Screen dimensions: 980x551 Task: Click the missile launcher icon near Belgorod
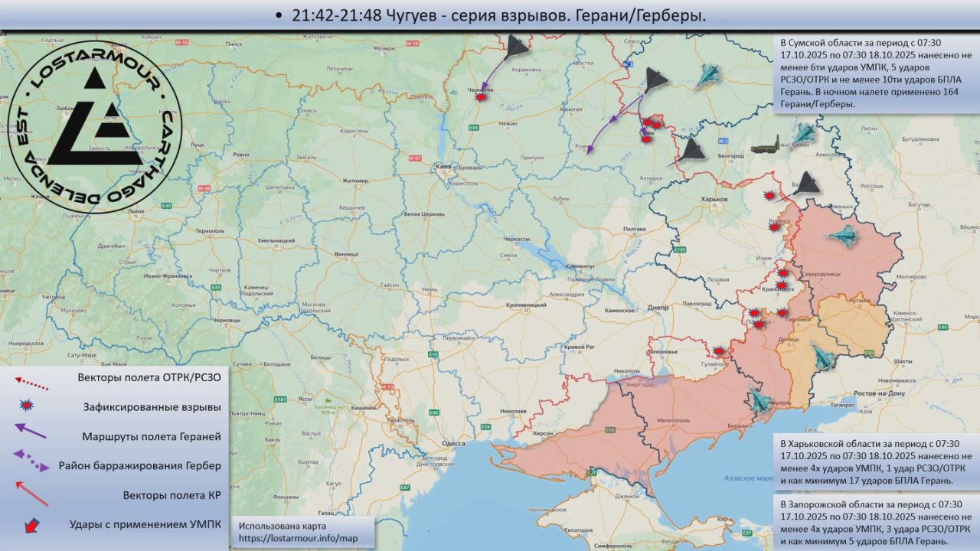coord(765,145)
